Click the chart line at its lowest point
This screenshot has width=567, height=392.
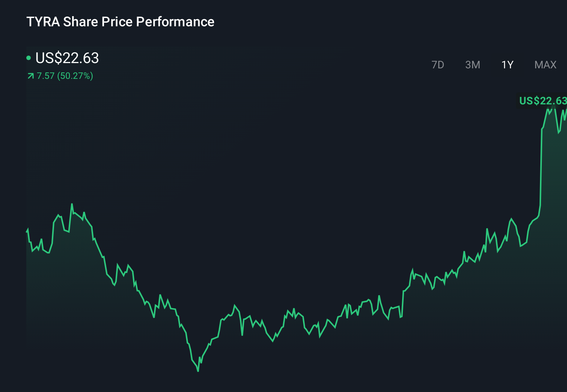(198, 371)
